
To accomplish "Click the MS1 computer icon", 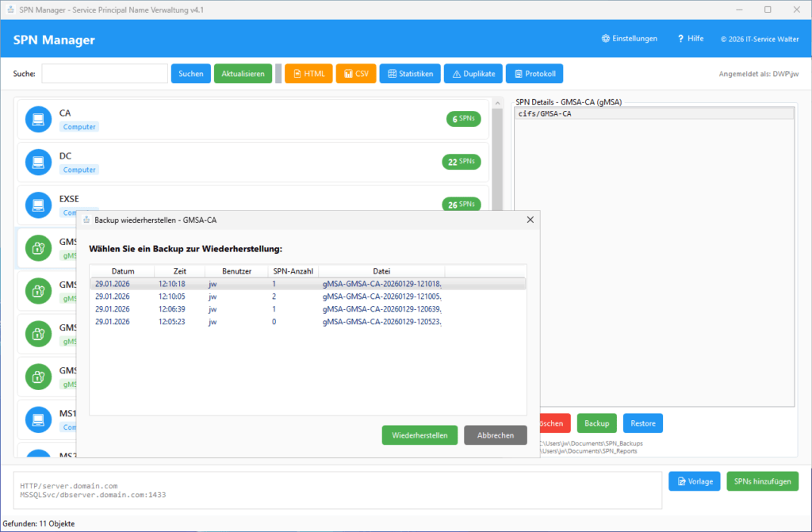I will coord(38,419).
